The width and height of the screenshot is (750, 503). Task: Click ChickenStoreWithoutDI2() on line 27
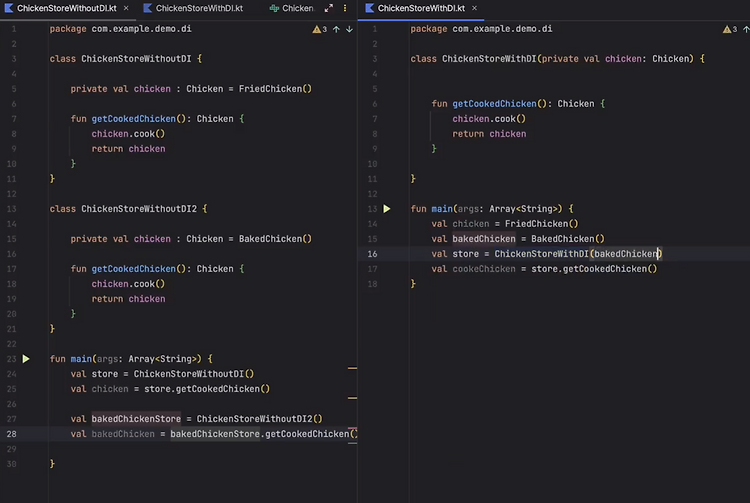tap(259, 419)
